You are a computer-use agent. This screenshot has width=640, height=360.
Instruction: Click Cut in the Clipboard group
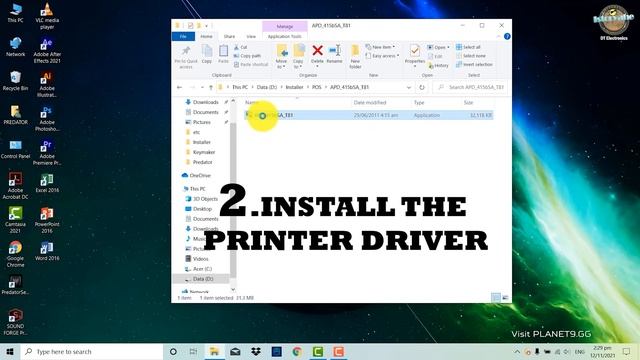pyautogui.click(x=240, y=47)
